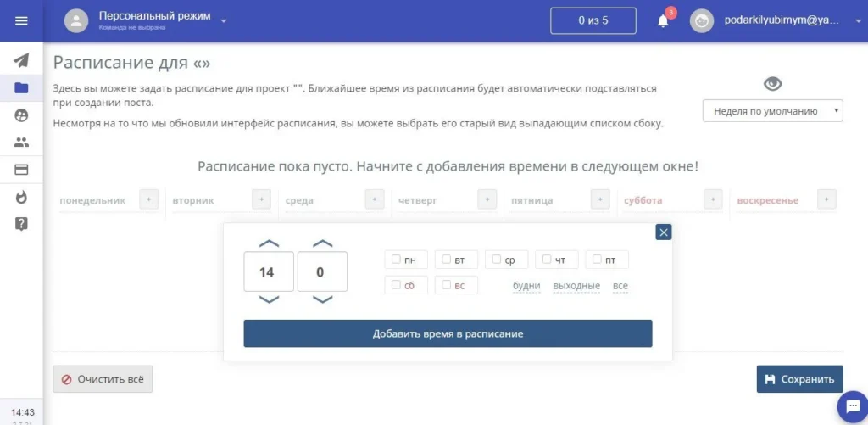Open the paper plane posts icon

21,60
